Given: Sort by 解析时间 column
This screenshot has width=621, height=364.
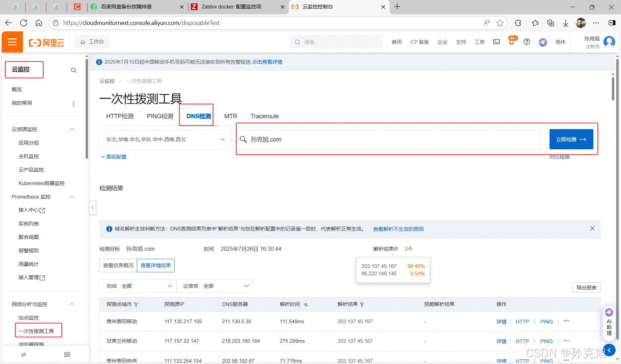Looking at the screenshot, I should click(x=306, y=305).
